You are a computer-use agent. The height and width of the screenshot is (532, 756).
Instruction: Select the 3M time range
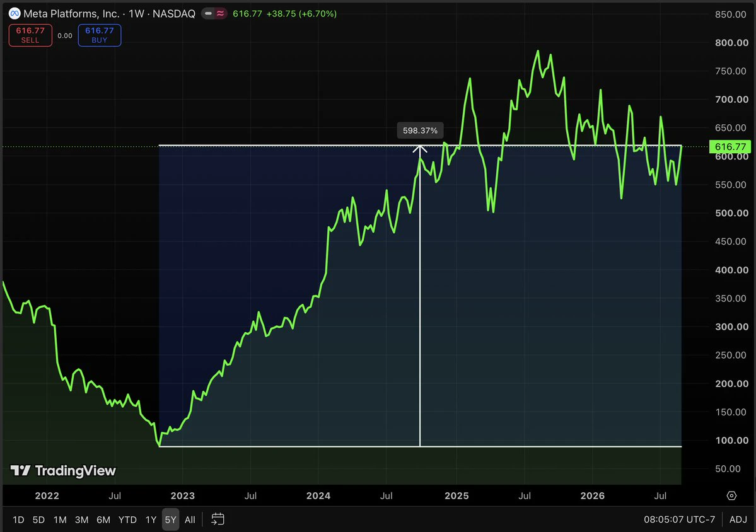81,519
